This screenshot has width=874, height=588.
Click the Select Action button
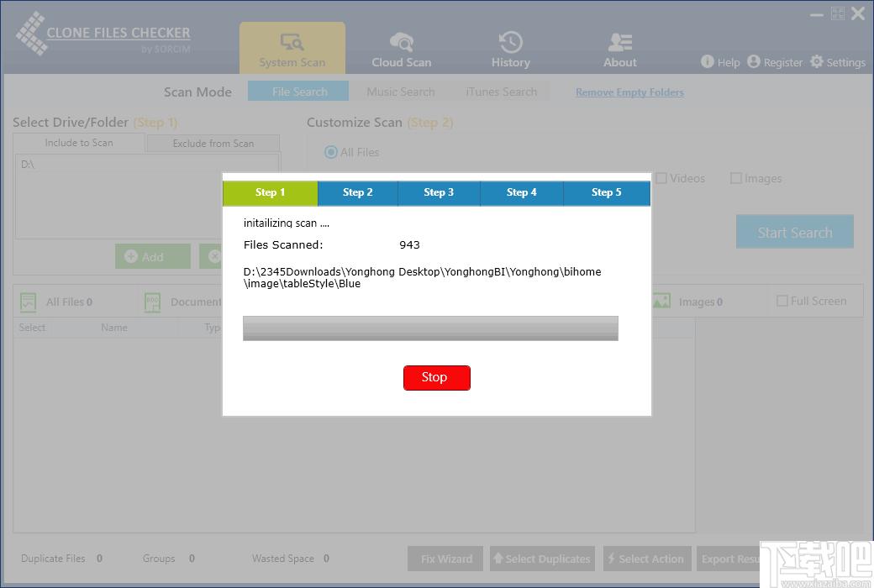pyautogui.click(x=647, y=559)
